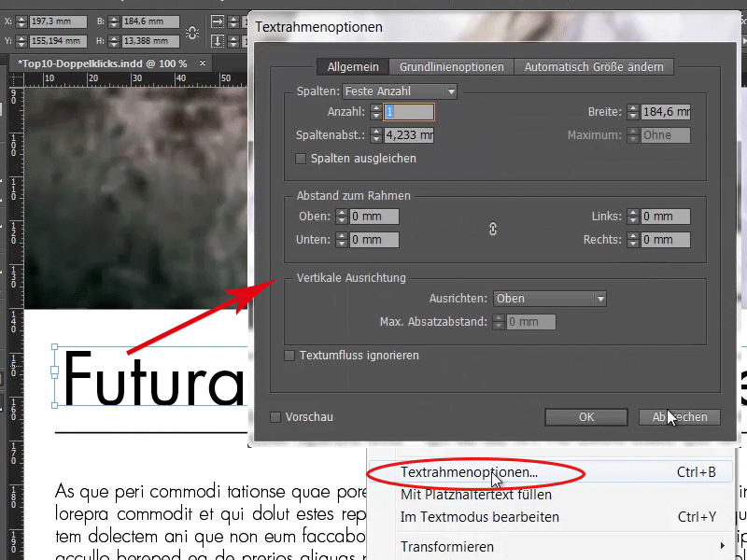
Task: Click the H height field 13,388 mm
Action: [150, 41]
